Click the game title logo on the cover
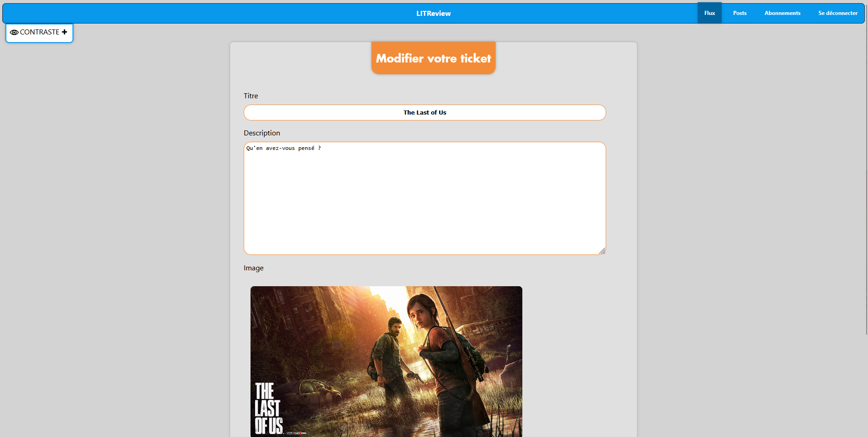This screenshot has width=868, height=437. pos(268,408)
